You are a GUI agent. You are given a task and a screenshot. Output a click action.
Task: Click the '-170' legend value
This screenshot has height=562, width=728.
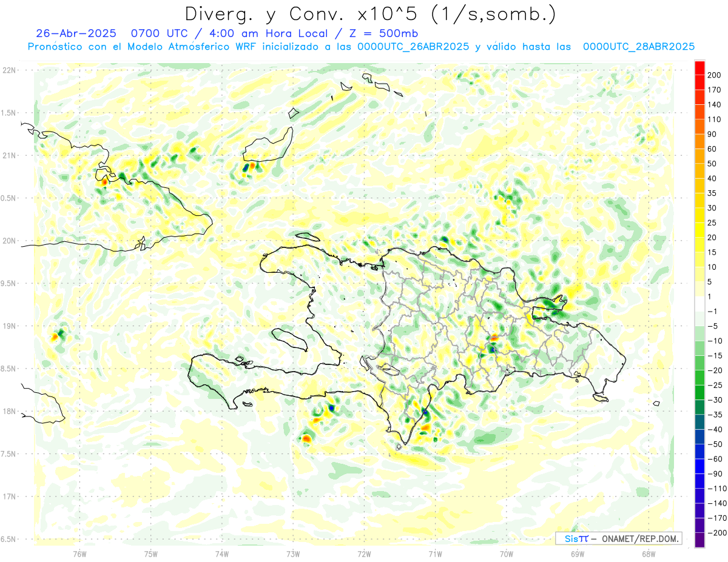tap(719, 518)
